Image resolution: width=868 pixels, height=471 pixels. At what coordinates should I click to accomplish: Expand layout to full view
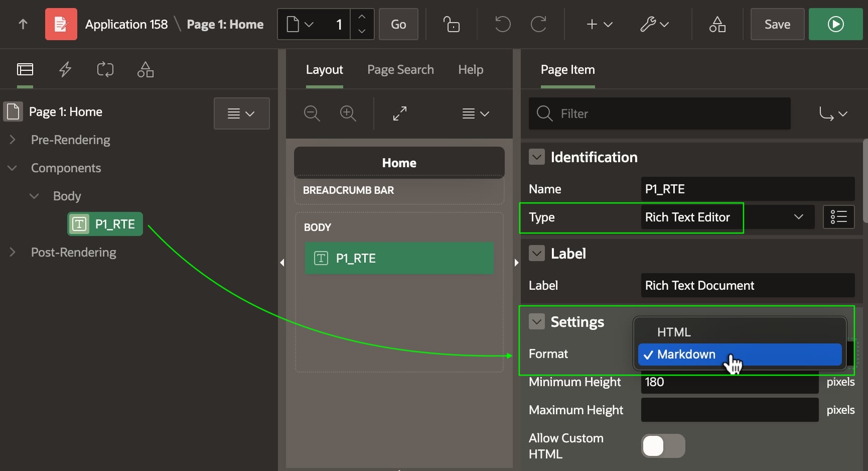(x=400, y=113)
